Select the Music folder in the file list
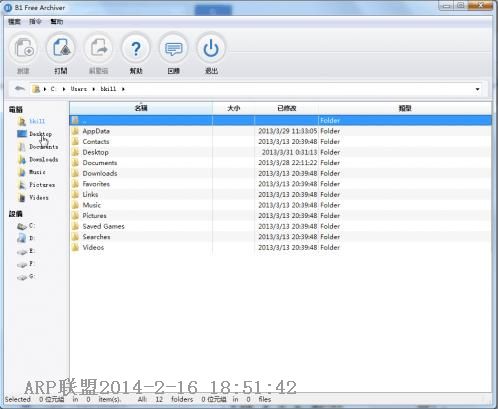Screen dimensions: 498x409 pyautogui.click(x=280, y=205)
